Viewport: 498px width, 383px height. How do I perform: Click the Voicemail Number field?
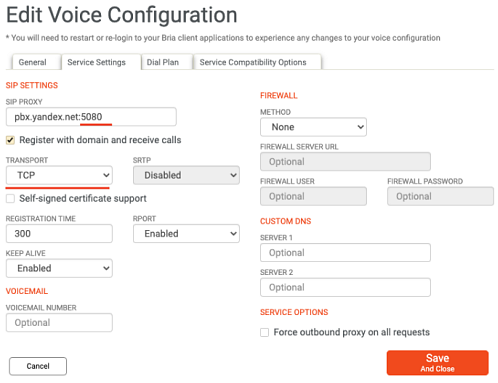pyautogui.click(x=59, y=322)
